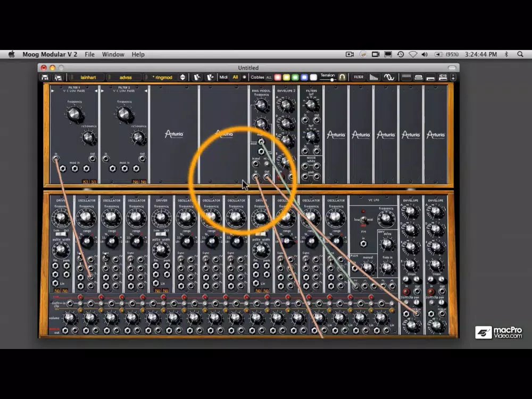Click the KEYB toolbar icon

click(x=443, y=77)
